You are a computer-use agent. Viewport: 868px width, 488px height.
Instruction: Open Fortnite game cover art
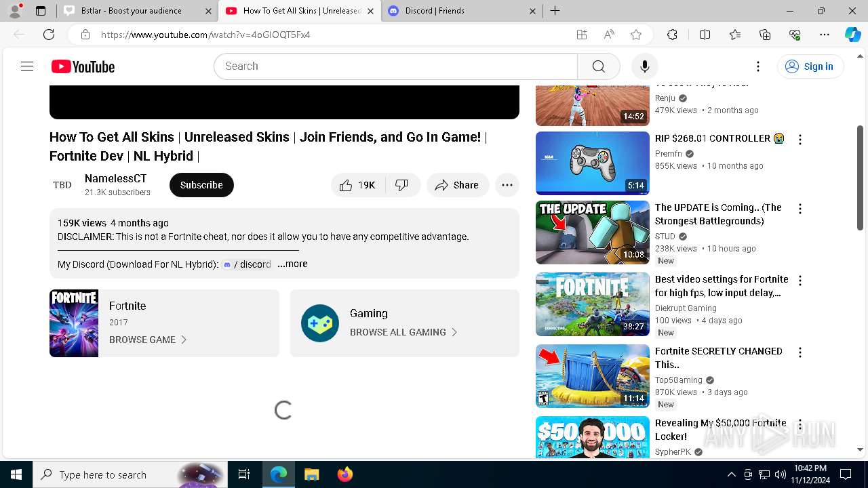click(x=74, y=323)
